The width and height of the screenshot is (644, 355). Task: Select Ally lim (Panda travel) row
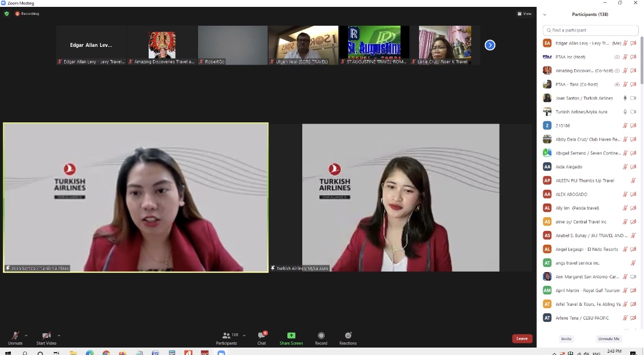[x=590, y=208]
